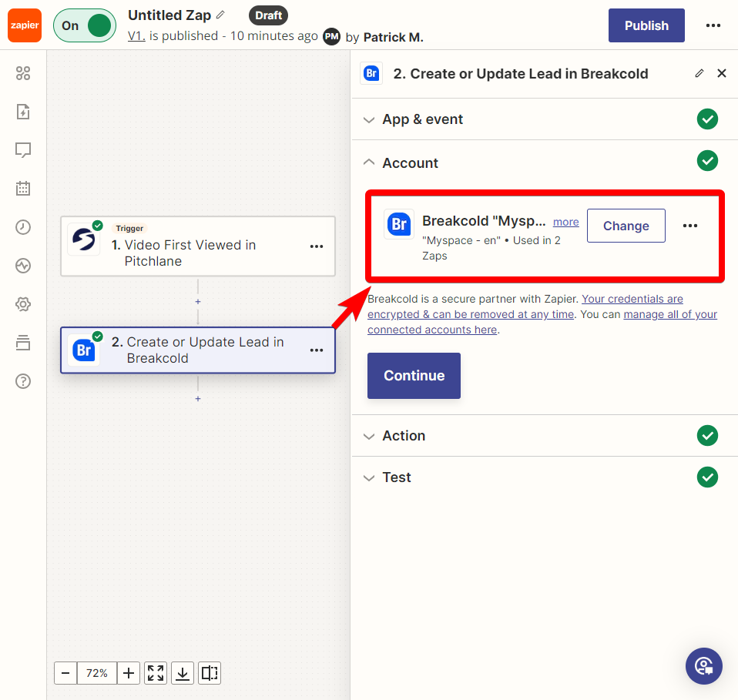This screenshot has height=700, width=738.
Task: Zoom in the canvas with plus
Action: (x=129, y=673)
